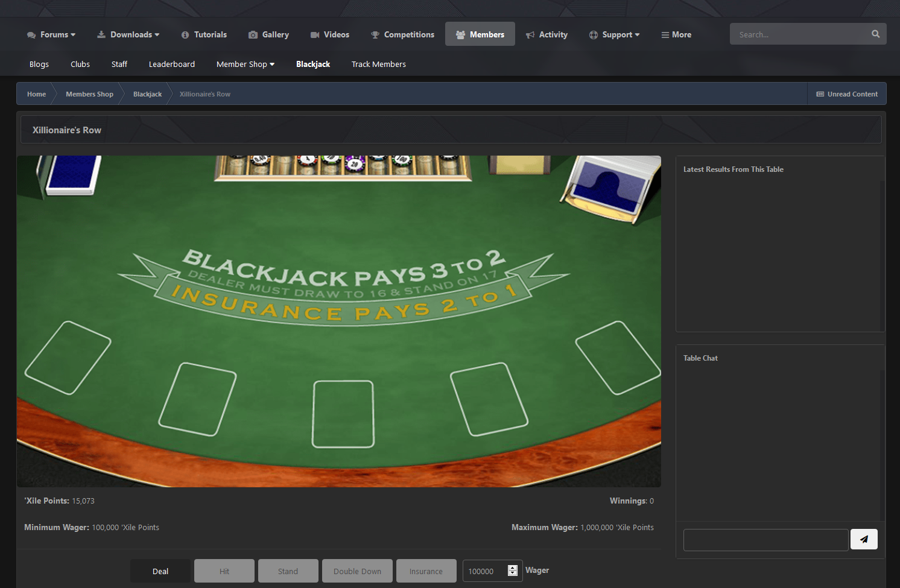Go to Clubs
The width and height of the screenshot is (900, 588).
(80, 64)
